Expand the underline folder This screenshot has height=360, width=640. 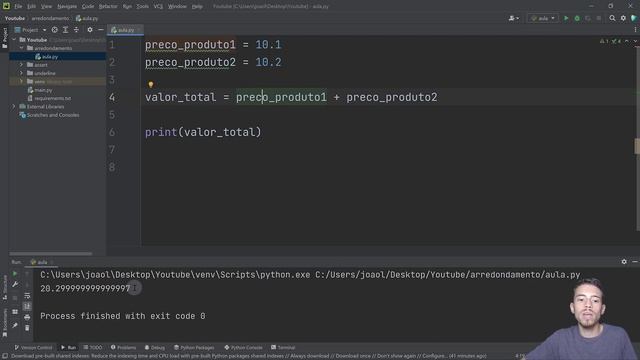[x=22, y=73]
